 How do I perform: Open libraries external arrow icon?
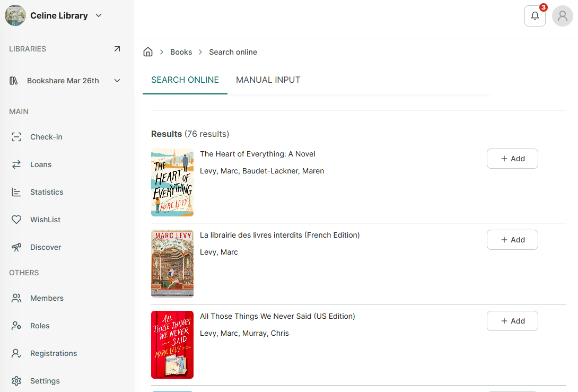[x=117, y=49]
